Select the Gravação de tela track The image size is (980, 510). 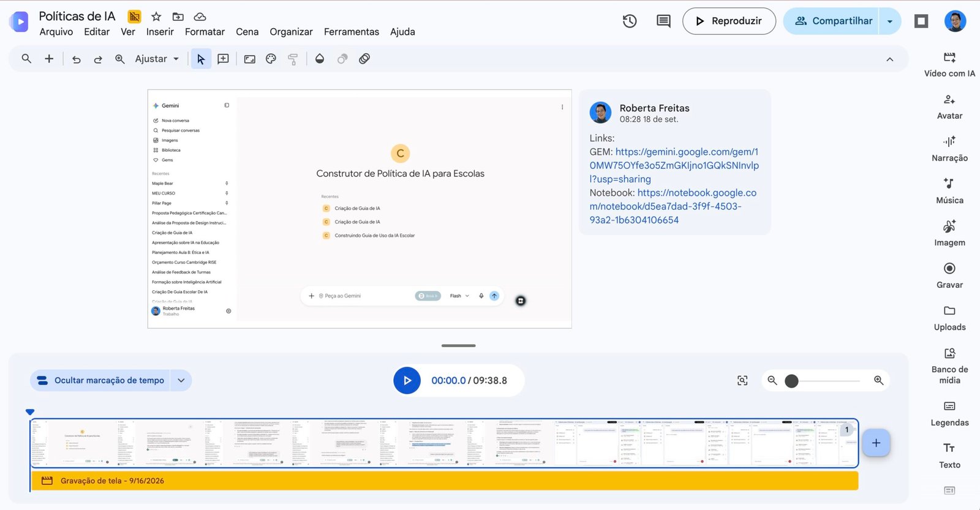(445, 481)
